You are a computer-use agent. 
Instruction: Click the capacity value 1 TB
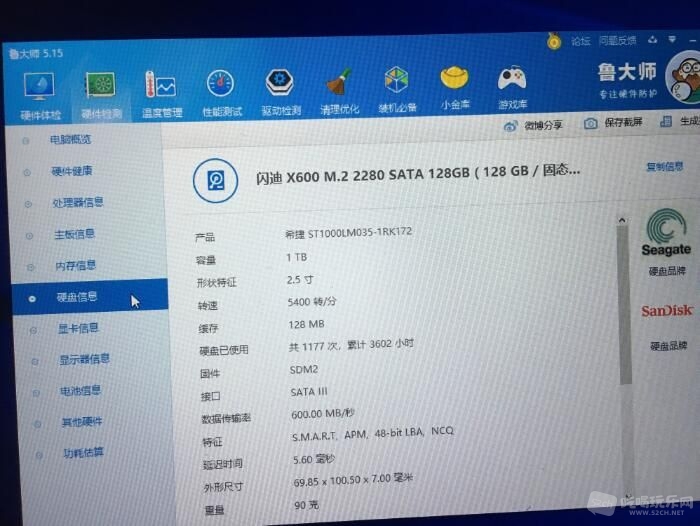coord(296,257)
